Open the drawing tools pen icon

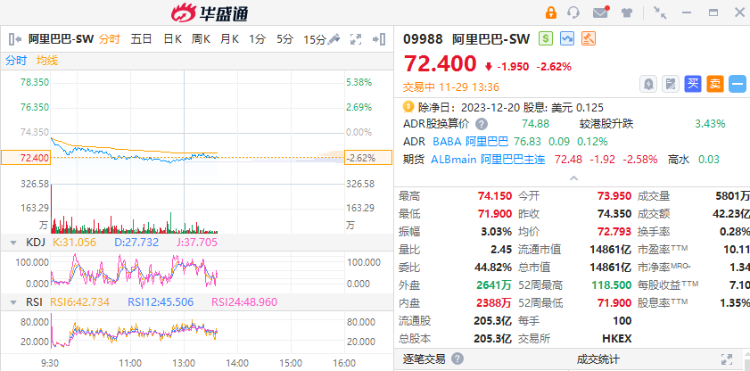(334, 39)
